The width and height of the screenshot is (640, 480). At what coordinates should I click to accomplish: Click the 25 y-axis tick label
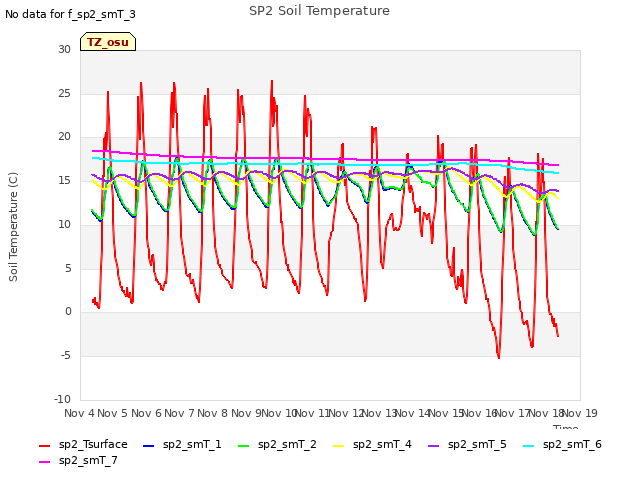pos(64,93)
